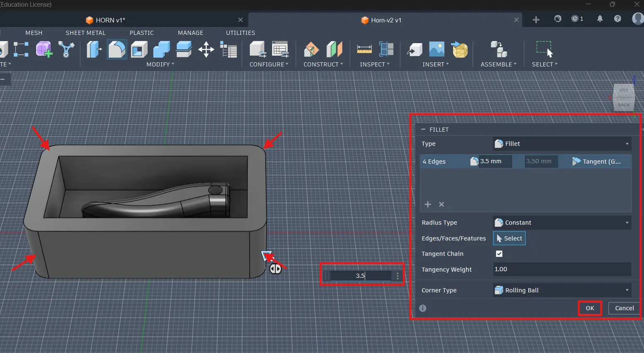The width and height of the screenshot is (644, 353).
Task: Open the Assemble components icon
Action: click(x=499, y=49)
